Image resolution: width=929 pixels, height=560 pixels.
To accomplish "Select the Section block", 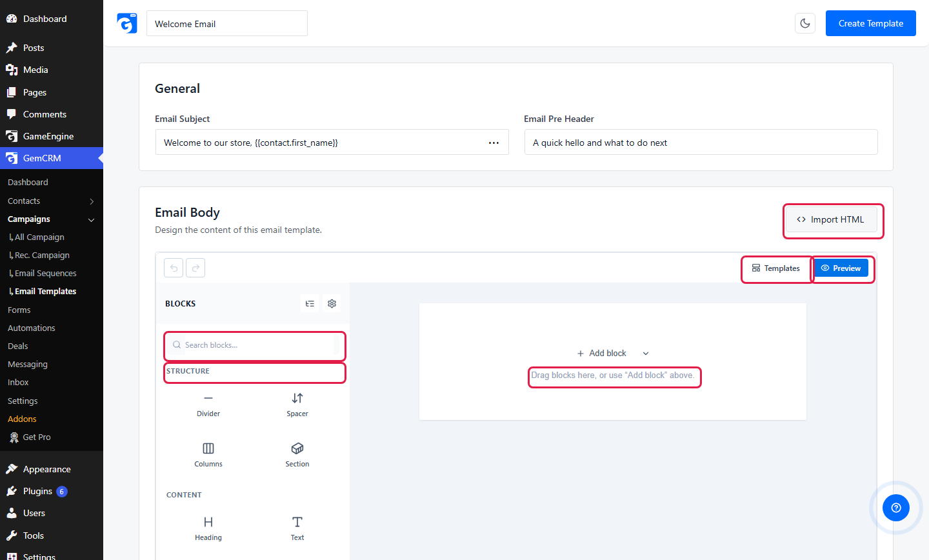I will pos(297,455).
